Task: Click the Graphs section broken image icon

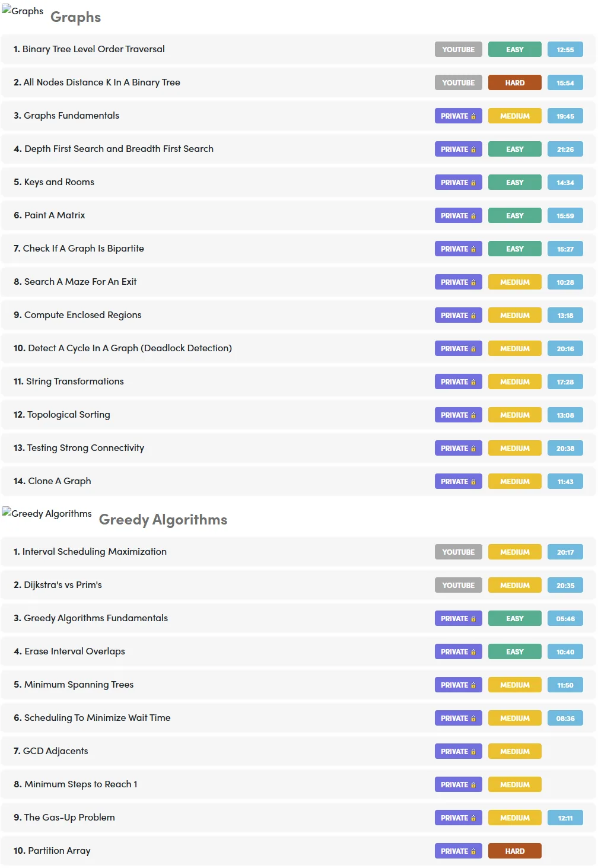Action: click(23, 11)
